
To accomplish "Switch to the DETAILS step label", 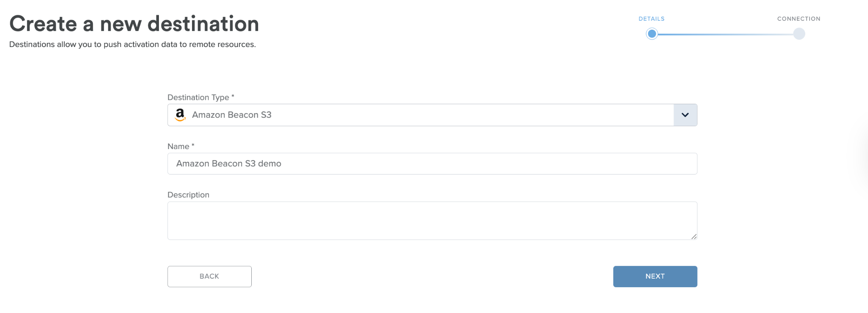I will pos(651,19).
